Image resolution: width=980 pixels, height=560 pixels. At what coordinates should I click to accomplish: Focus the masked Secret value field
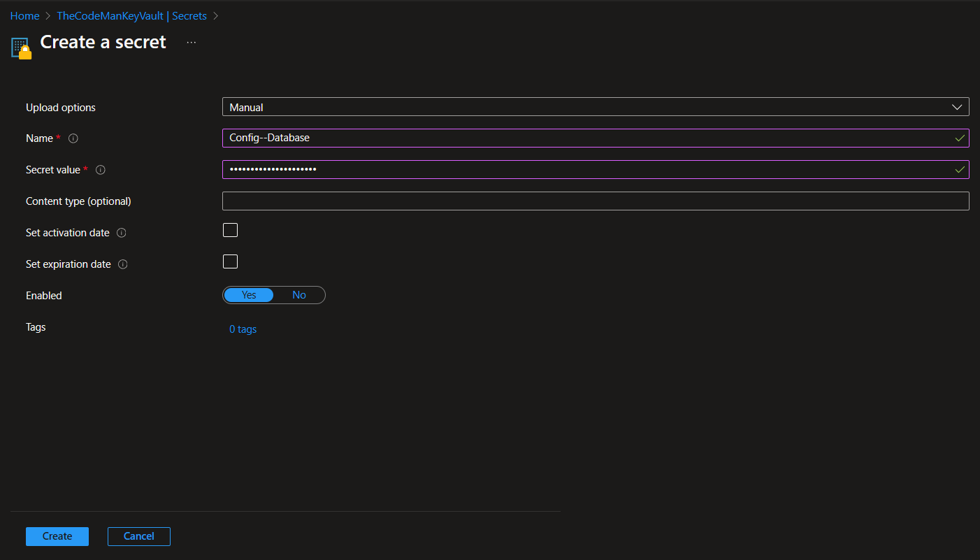click(x=596, y=170)
